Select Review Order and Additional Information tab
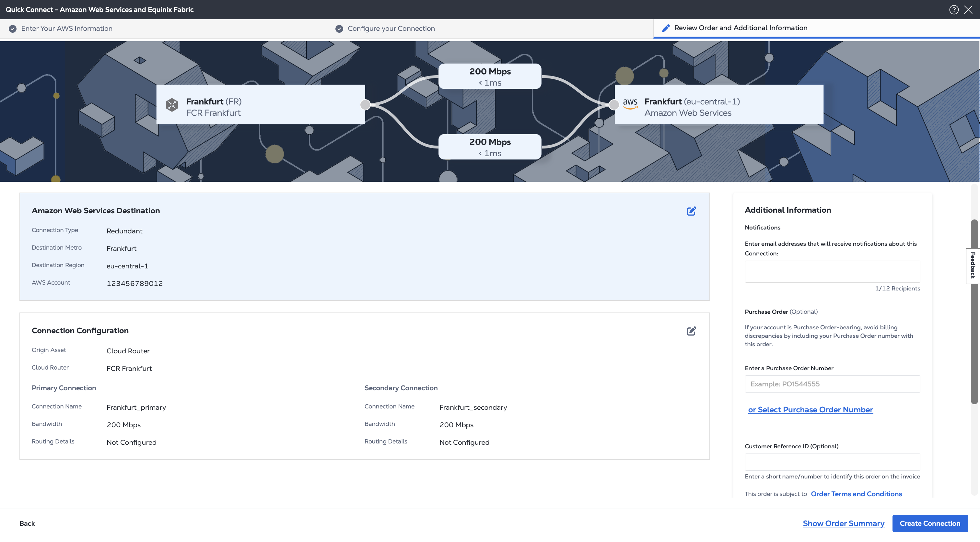Viewport: 980px width, 542px height. (x=740, y=28)
